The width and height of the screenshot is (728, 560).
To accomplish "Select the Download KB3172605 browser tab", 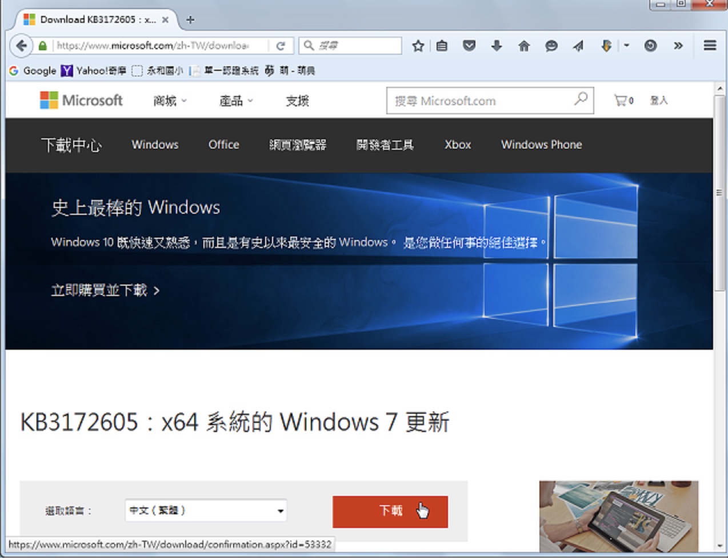I will pyautogui.click(x=95, y=20).
